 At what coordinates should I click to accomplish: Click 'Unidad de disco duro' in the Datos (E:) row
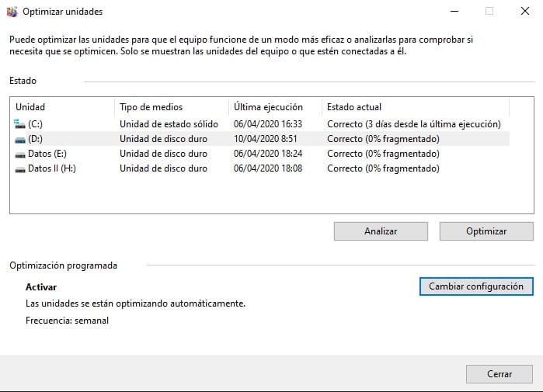click(x=163, y=154)
